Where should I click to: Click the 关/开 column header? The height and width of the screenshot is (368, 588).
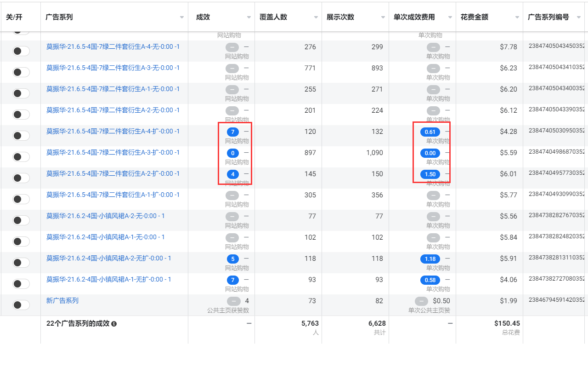coord(14,17)
